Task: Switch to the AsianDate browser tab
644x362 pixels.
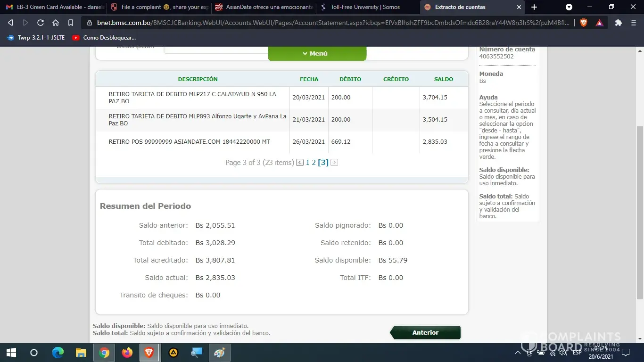Action: (x=263, y=7)
